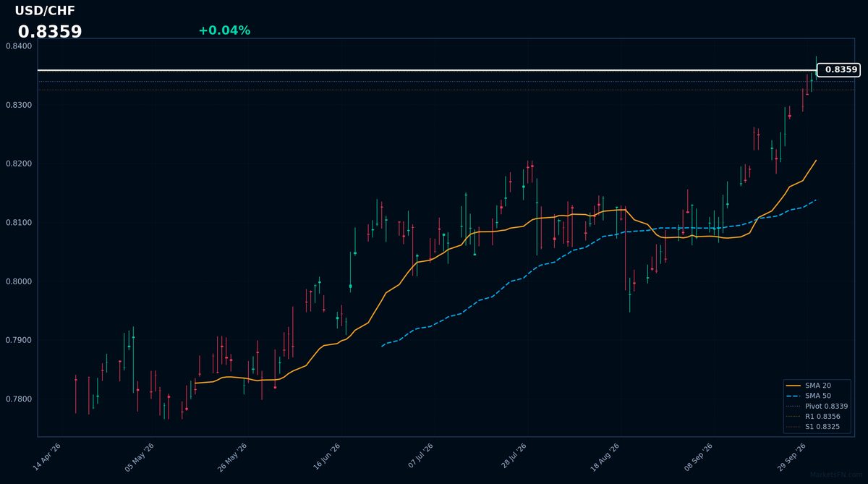Click the 0.8000 price axis label
The image size is (868, 484).
click(x=19, y=281)
